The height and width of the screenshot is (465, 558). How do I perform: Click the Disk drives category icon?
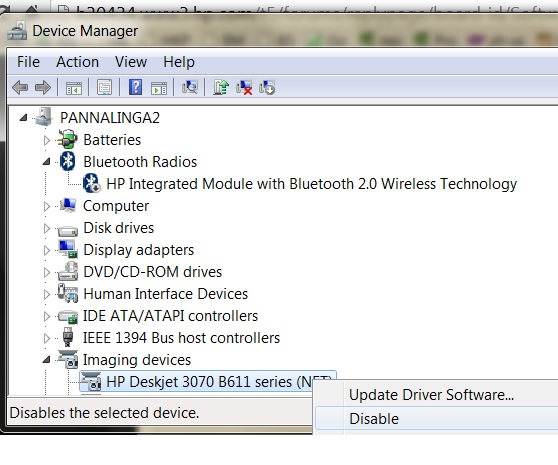(68, 231)
